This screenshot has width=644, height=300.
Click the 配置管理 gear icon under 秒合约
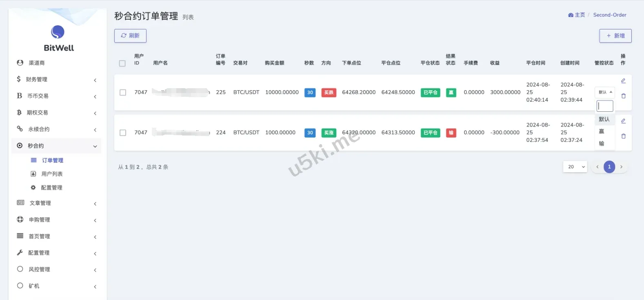coord(33,188)
